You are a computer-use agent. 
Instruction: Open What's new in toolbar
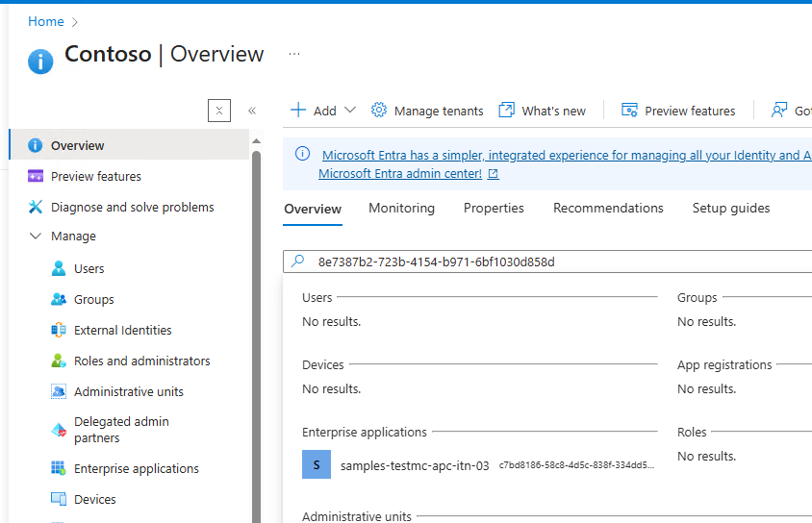point(543,111)
